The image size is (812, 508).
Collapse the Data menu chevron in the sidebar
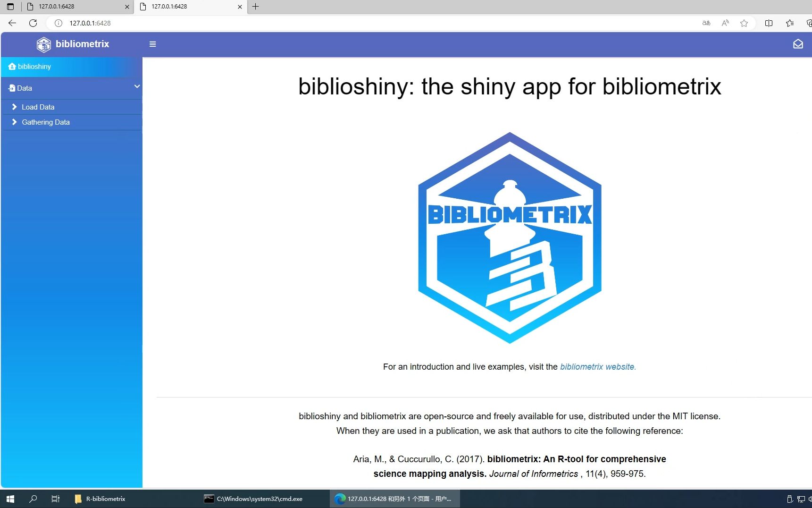tap(137, 87)
